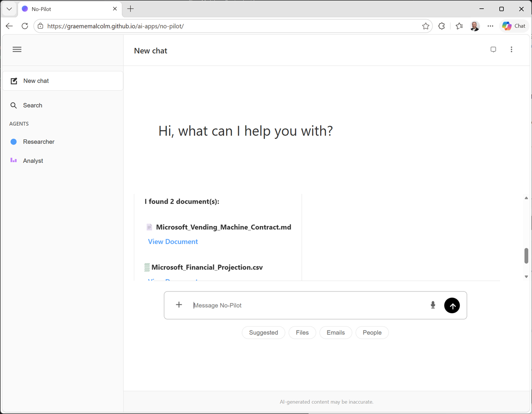
Task: Open the Copilot Chat sidebar button
Action: [x=513, y=26]
